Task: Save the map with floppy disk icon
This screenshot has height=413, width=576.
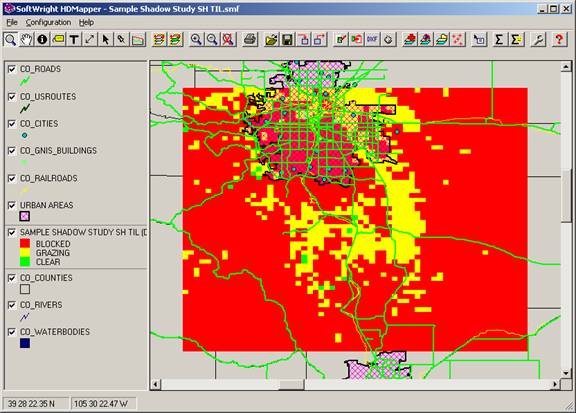Action: [287, 39]
